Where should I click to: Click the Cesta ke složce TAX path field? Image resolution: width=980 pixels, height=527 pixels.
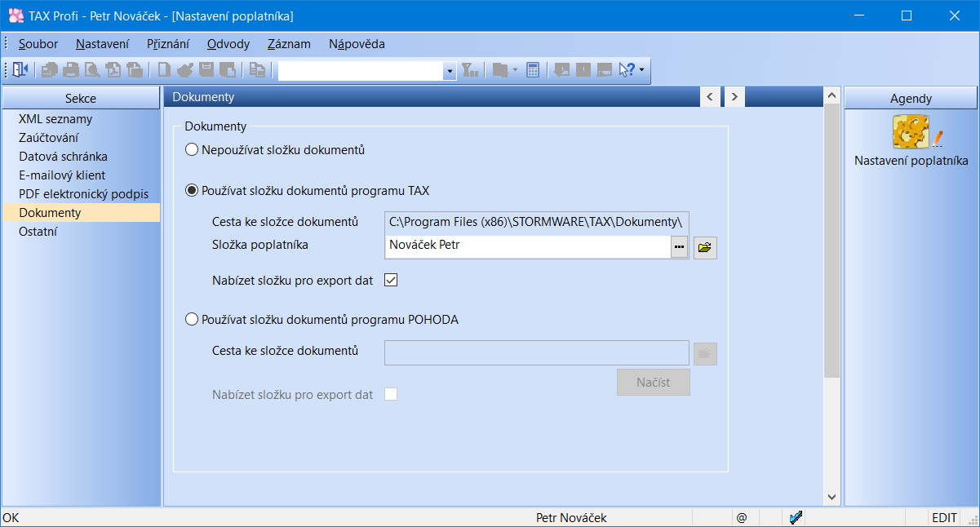pyautogui.click(x=538, y=222)
